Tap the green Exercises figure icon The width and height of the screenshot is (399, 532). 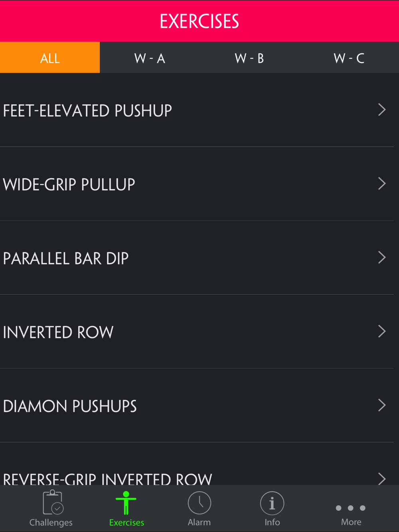point(126,503)
